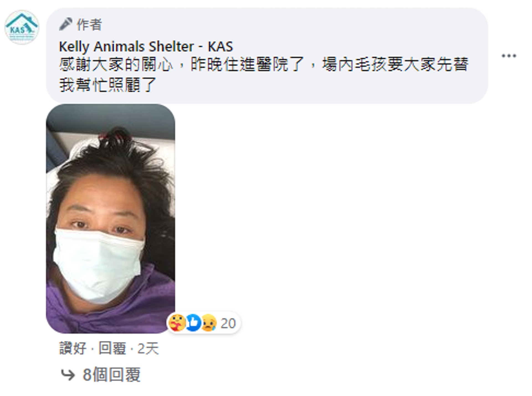Click the care hug reaction emoji
532x396 pixels.
pyautogui.click(x=177, y=323)
